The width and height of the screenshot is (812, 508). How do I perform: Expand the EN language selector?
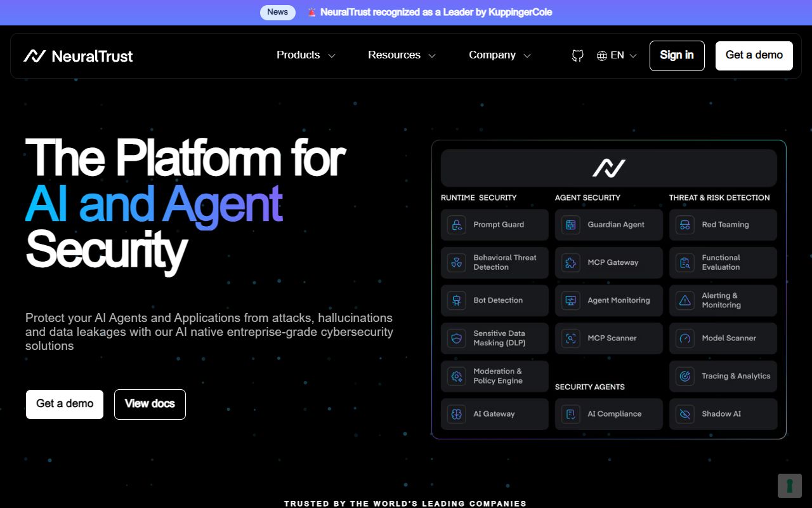point(616,55)
